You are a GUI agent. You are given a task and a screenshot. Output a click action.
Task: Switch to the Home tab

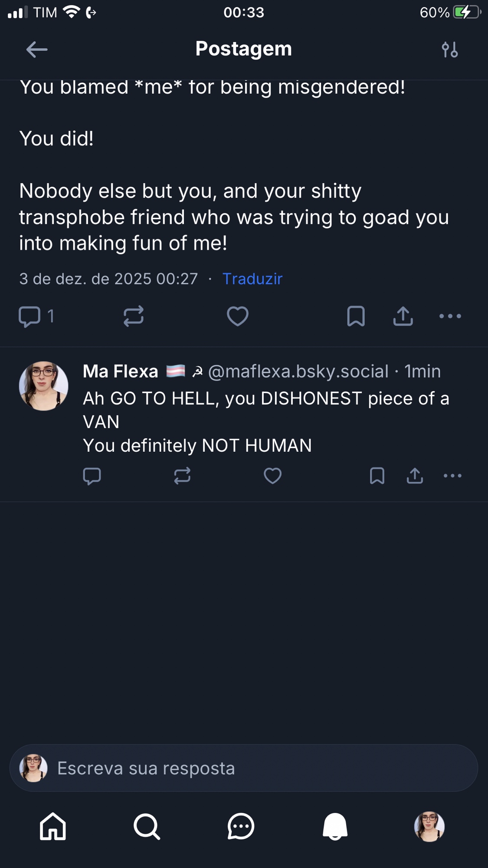(53, 826)
